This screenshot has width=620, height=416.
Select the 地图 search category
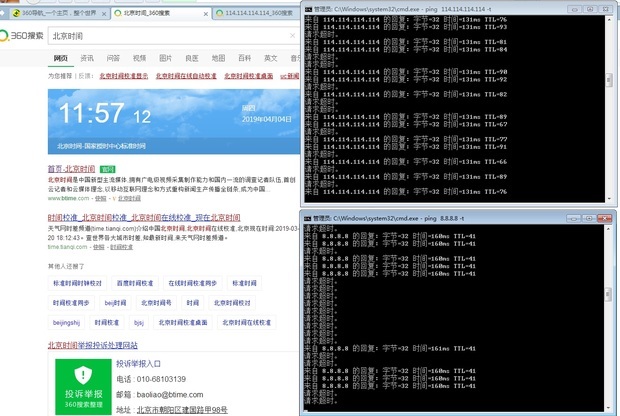pos(218,58)
